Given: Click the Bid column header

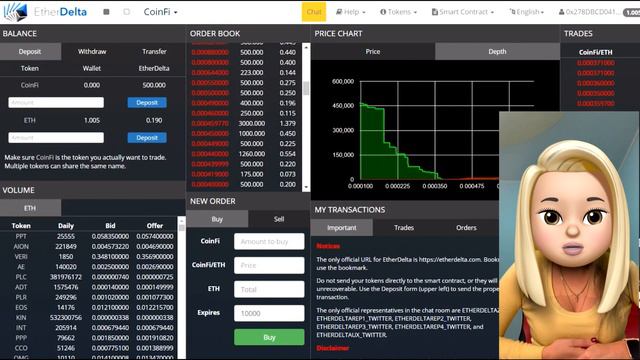Looking at the screenshot, I should (110, 226).
